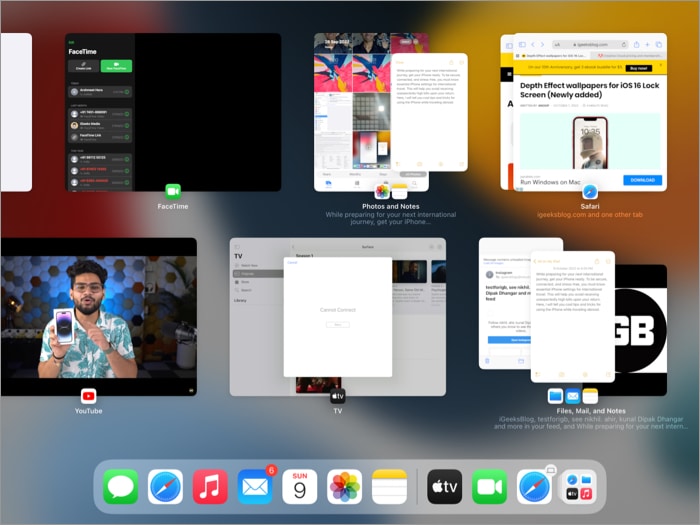This screenshot has height=525, width=700.
Task: Open the Photos app in the dock
Action: (x=345, y=487)
